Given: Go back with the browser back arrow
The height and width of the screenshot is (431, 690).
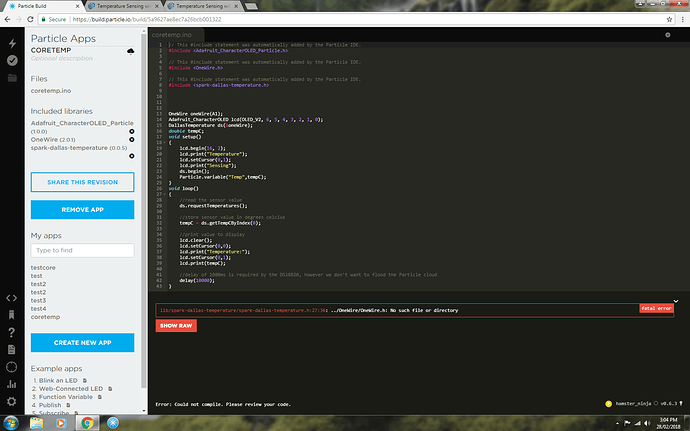Looking at the screenshot, I should point(7,19).
